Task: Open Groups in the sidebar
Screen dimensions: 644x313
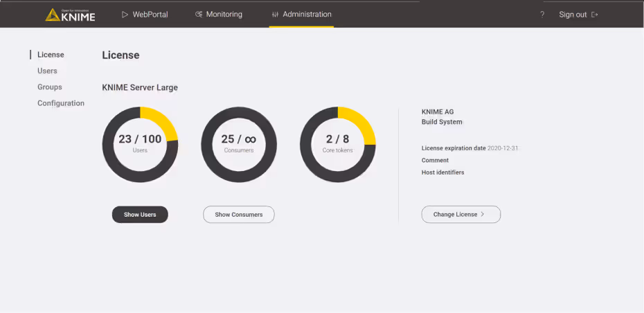Action: click(50, 87)
